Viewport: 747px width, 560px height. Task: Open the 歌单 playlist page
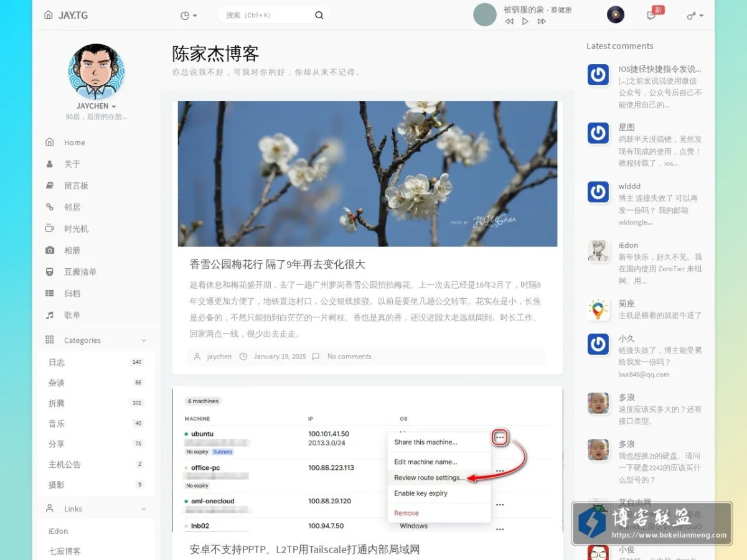(x=72, y=315)
